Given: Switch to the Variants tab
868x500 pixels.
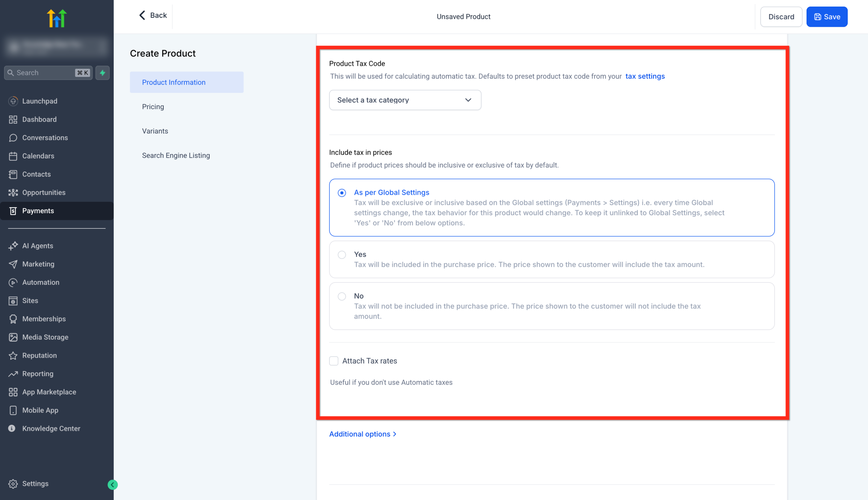Looking at the screenshot, I should 155,131.
